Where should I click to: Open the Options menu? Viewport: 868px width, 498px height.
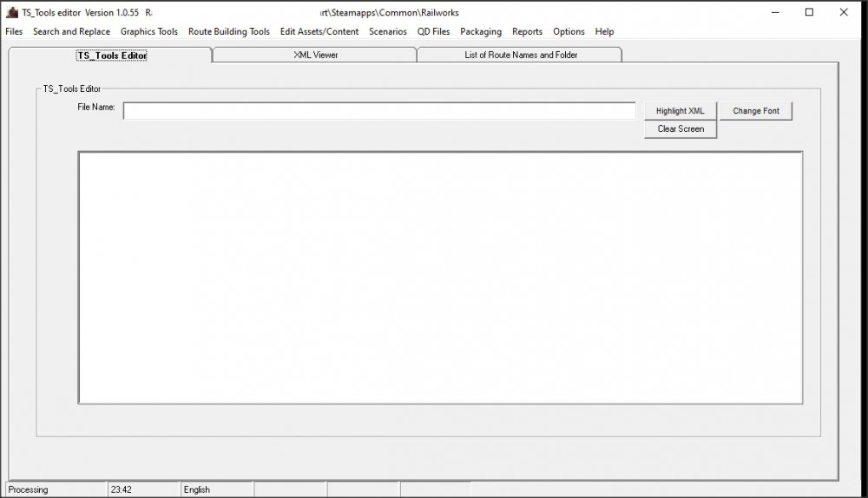point(569,31)
